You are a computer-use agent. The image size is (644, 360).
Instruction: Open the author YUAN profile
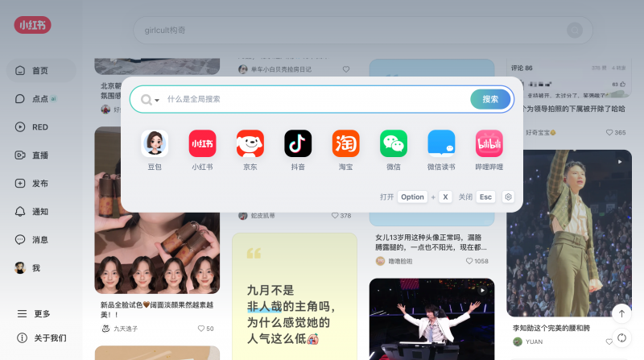point(528,341)
